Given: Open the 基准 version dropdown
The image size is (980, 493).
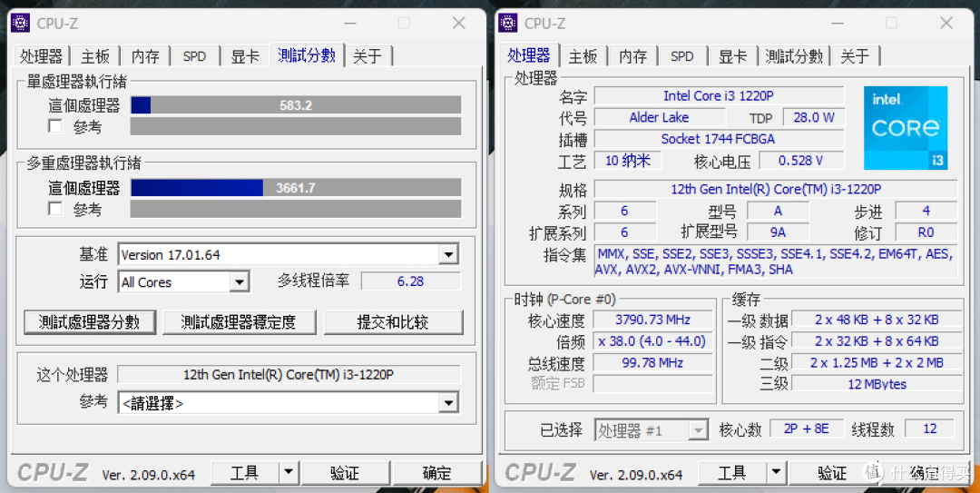Looking at the screenshot, I should pyautogui.click(x=448, y=254).
